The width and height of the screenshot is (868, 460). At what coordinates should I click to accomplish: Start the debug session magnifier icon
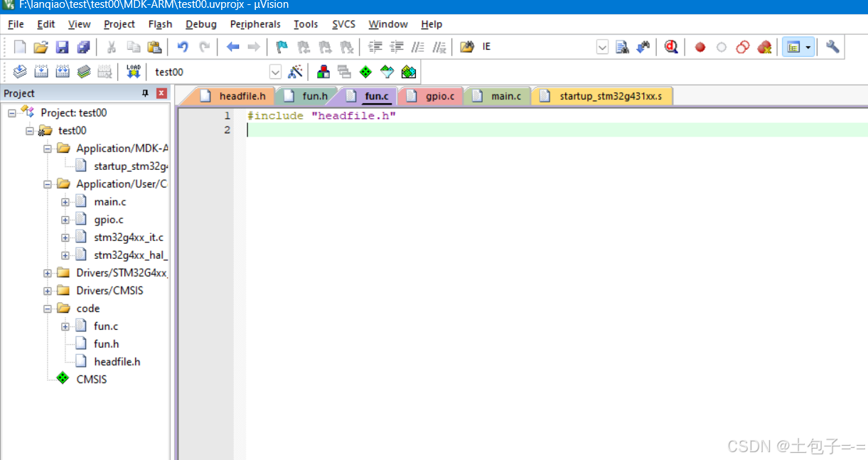(x=670, y=47)
